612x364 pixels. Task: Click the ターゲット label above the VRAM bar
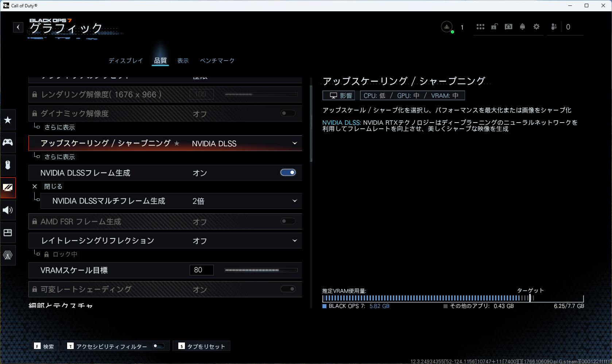[530, 290]
